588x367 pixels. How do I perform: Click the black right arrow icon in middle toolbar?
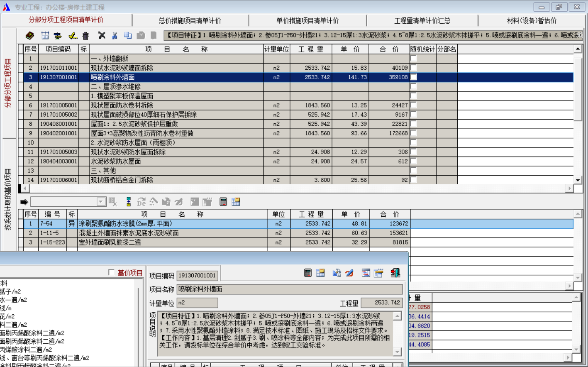(24, 202)
